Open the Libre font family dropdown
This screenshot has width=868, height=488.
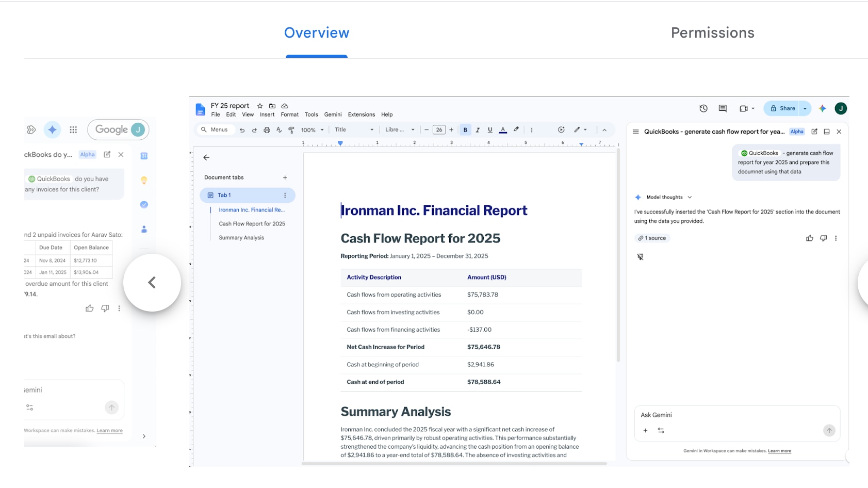coord(400,130)
